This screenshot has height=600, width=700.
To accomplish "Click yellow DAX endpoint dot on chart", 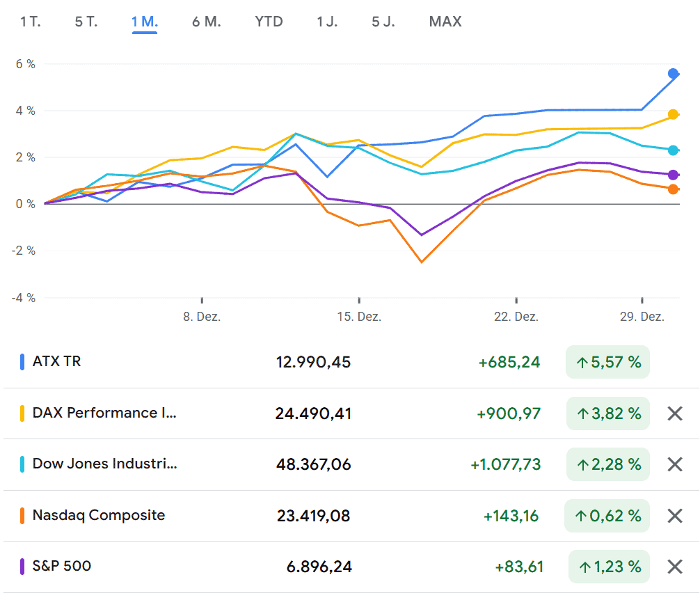I will point(673,114).
